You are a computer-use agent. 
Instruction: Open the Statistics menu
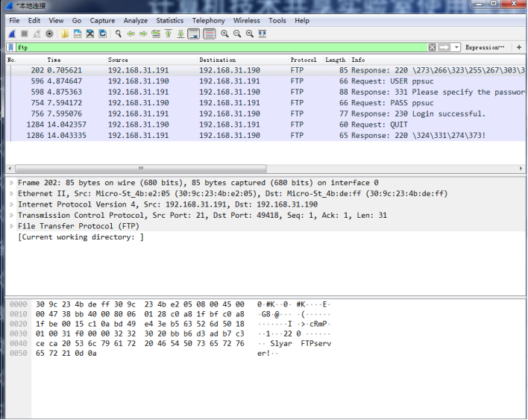point(170,21)
